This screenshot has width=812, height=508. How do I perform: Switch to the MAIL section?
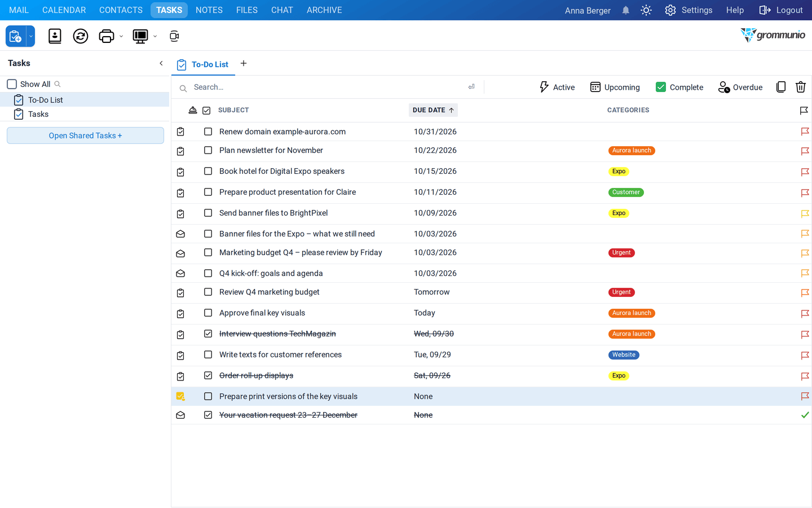[19, 10]
